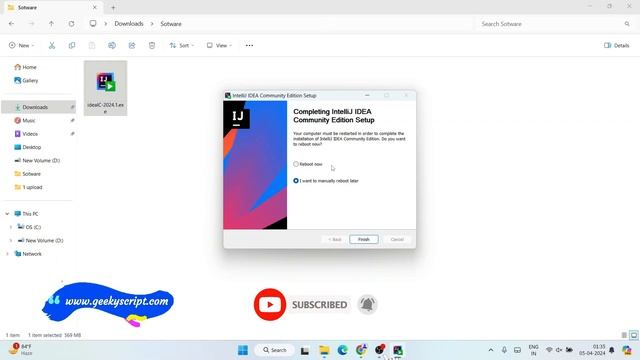Viewport: 640px width, 360px height.
Task: Open the notification bell in tray
Action: click(611, 350)
